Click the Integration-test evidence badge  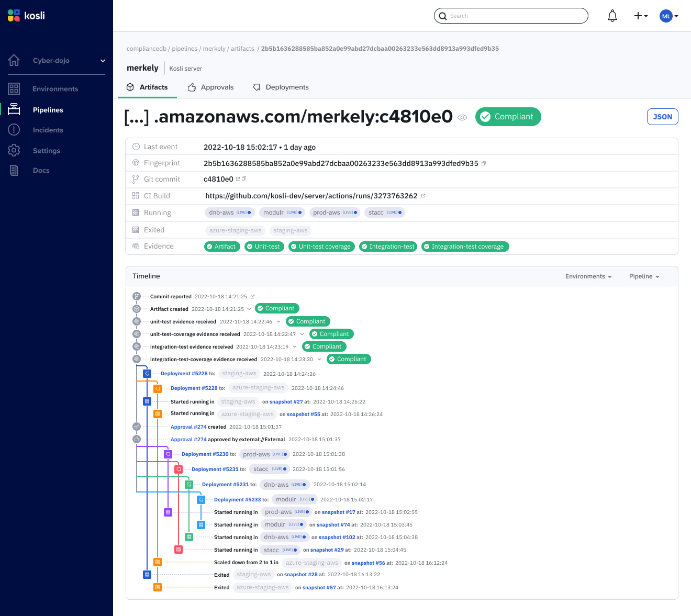[x=388, y=247]
